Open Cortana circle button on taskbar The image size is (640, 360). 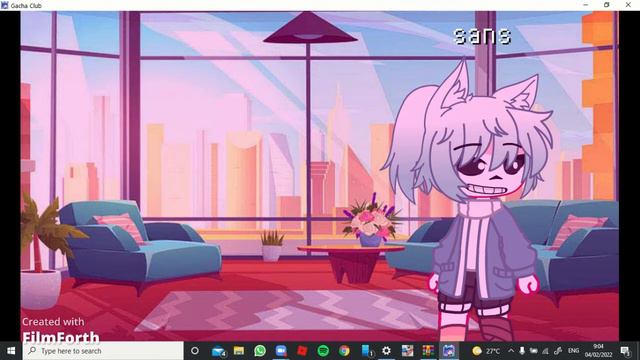(x=195, y=351)
